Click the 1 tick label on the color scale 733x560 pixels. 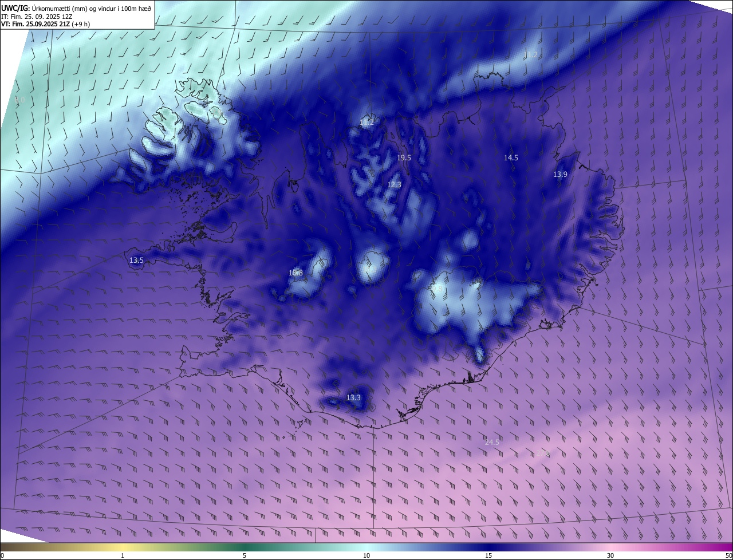(123, 555)
